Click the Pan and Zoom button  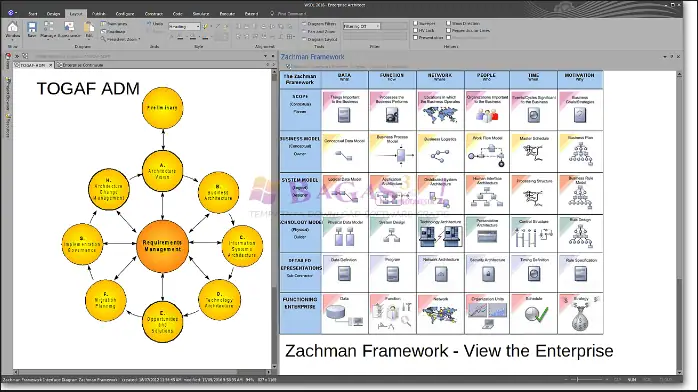click(319, 32)
